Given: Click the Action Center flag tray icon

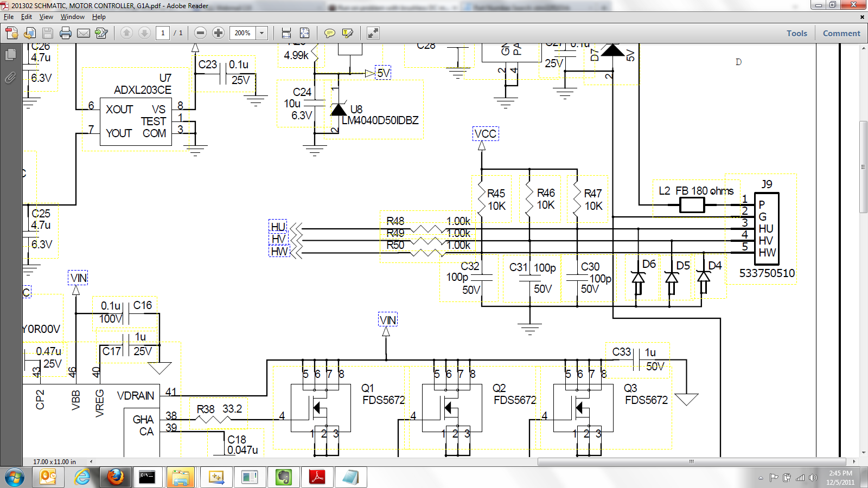Looking at the screenshot, I should click(x=774, y=478).
